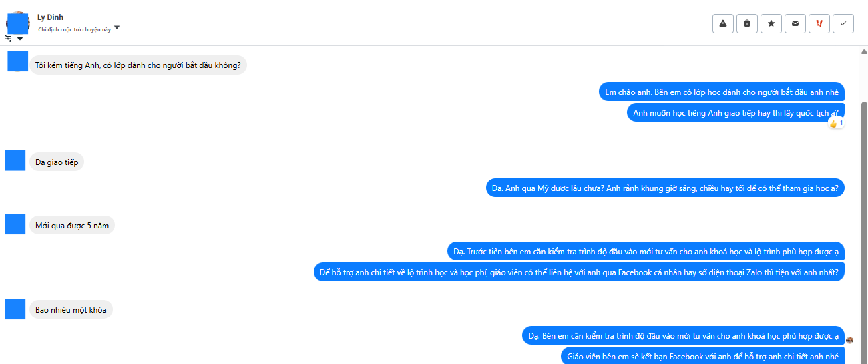This screenshot has height=364, width=868.
Task: Click the sender avatar beside "Tôi kém tiếng Anh"
Action: (17, 61)
